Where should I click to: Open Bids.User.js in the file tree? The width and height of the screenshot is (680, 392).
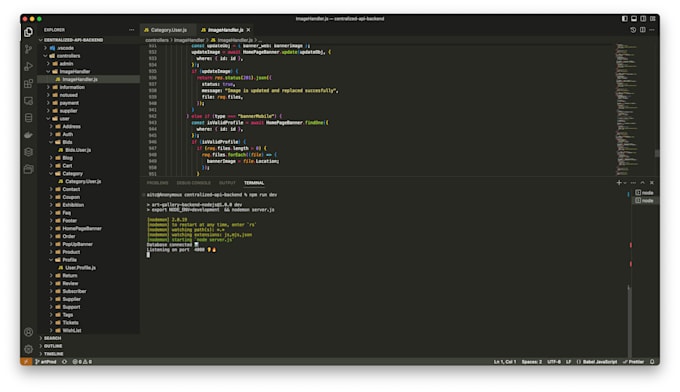point(88,150)
